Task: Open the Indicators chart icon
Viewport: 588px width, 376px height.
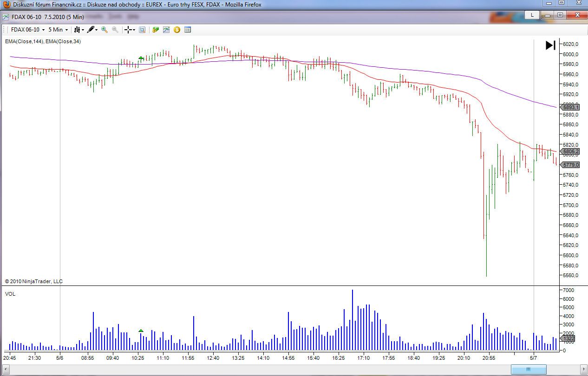Action: [166, 30]
